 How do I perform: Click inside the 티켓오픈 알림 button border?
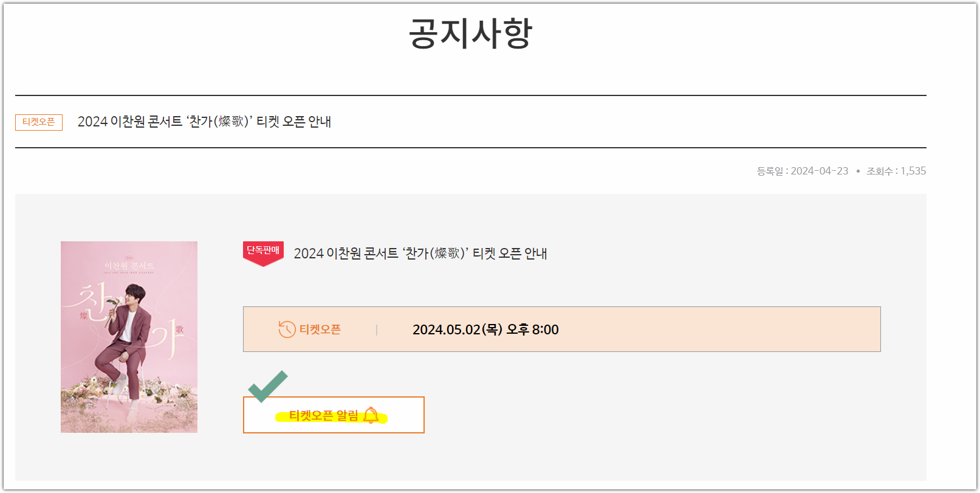pos(334,415)
